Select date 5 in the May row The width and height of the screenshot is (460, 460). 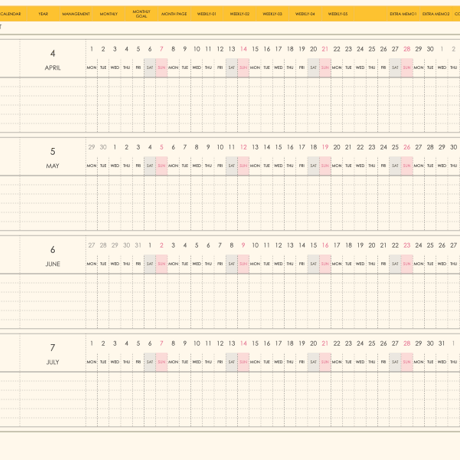(162, 147)
